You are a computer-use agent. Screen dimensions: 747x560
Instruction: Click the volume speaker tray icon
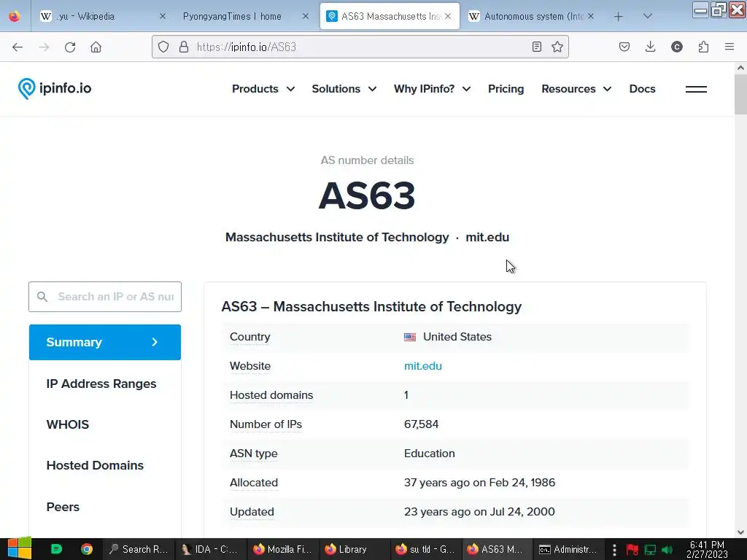pyautogui.click(x=667, y=550)
